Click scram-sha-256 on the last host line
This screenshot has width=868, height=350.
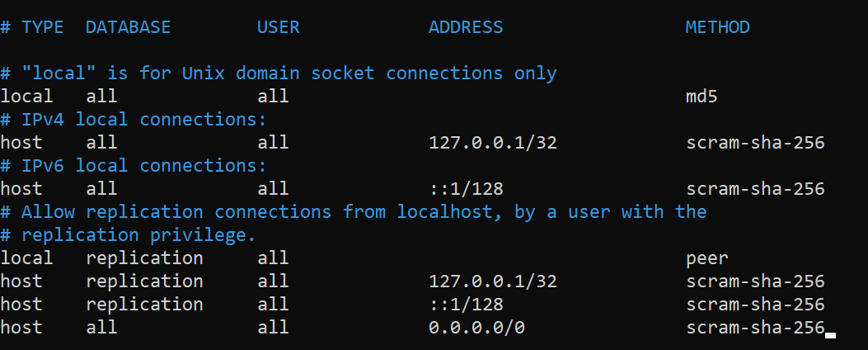coord(755,328)
